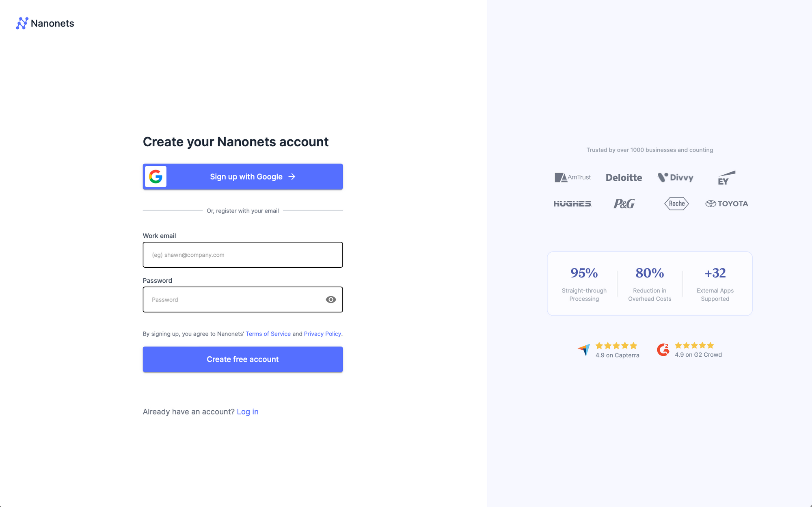Click the Roche logo icon

click(x=676, y=203)
